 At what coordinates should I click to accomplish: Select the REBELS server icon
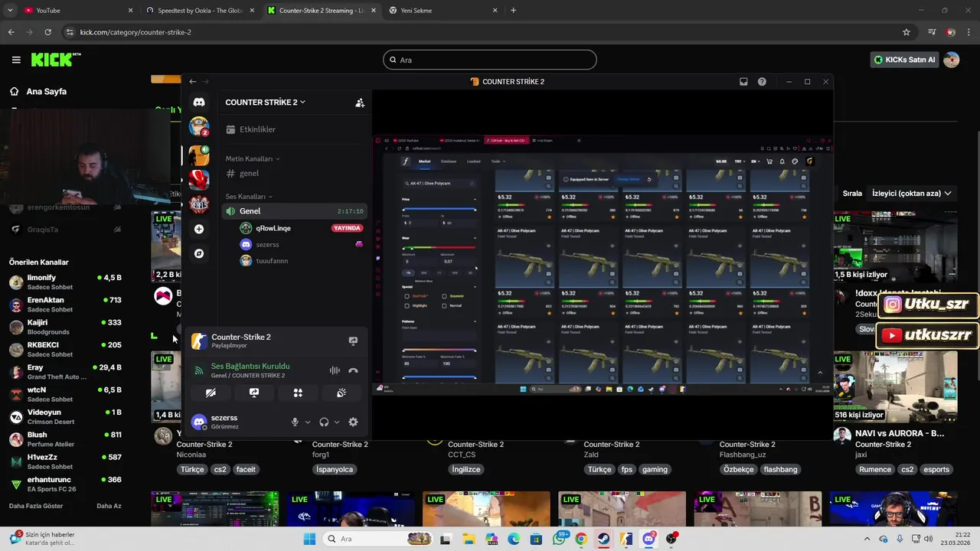(199, 204)
